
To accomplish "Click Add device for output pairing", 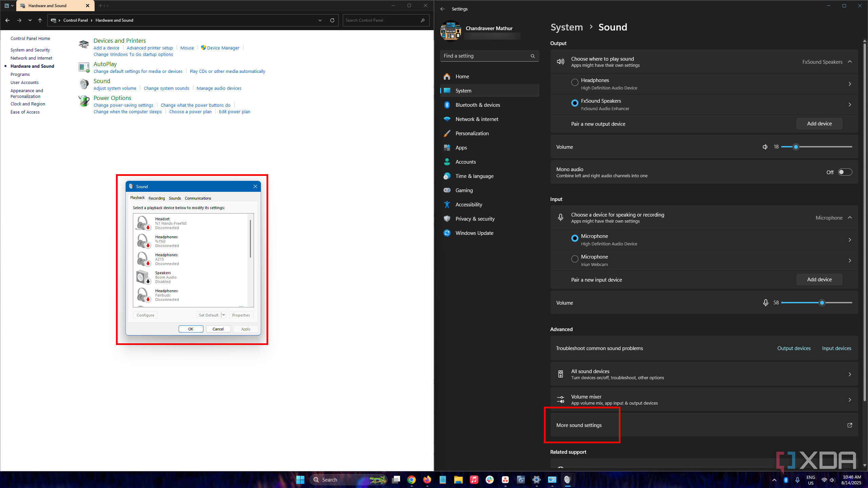I will (x=819, y=124).
